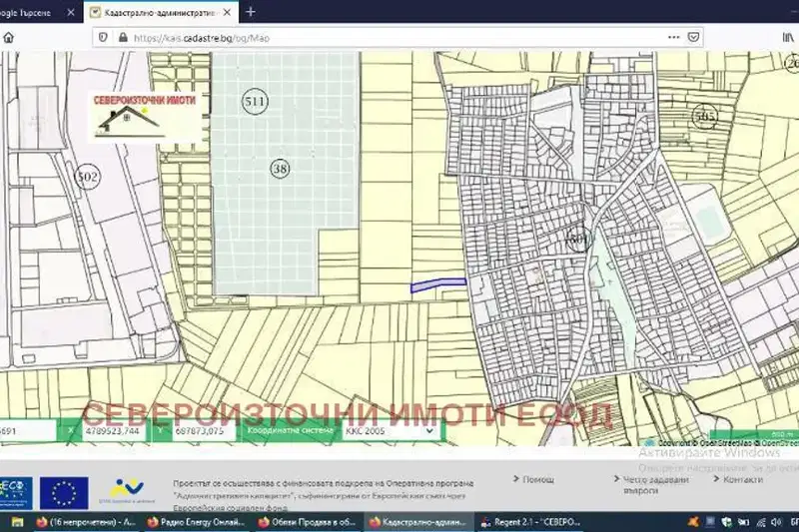Click the padlock site security icon
The height and width of the screenshot is (532, 799).
[x=123, y=38]
